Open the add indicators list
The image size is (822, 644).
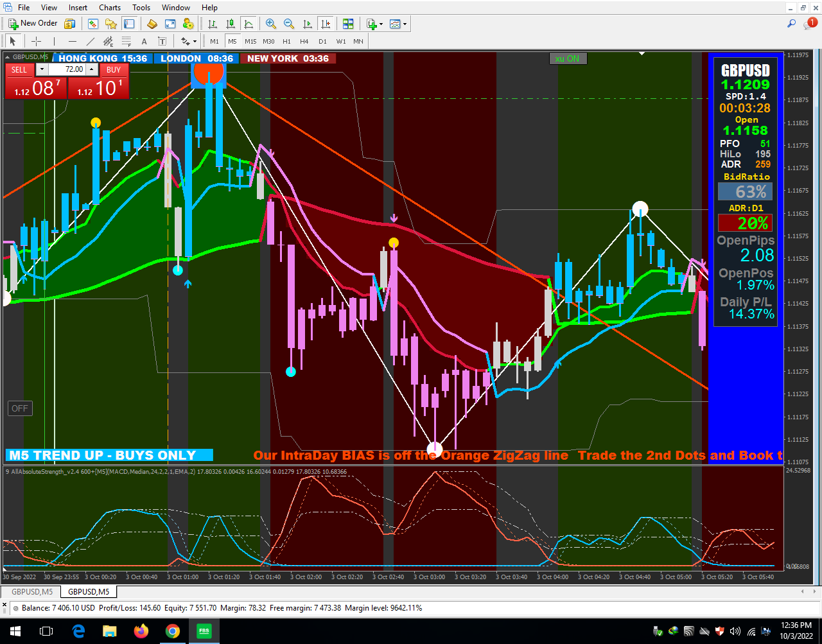coord(371,24)
